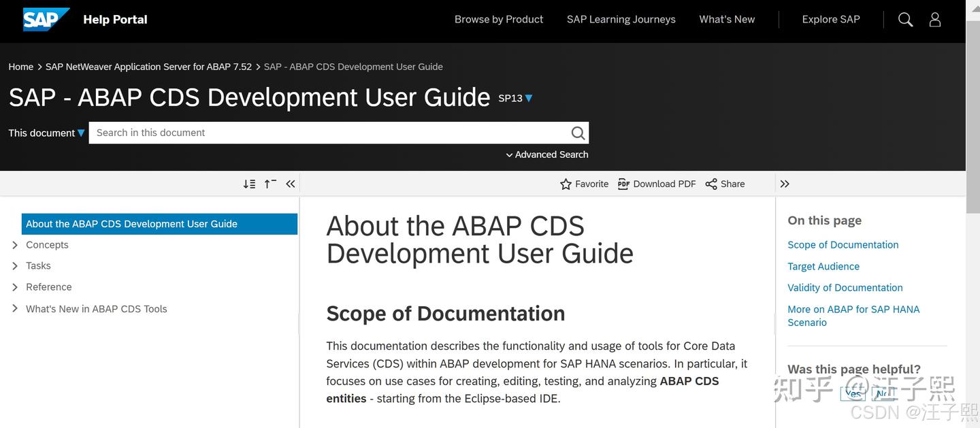
Task: Click the magnifier icon in the document search bar
Action: click(x=577, y=133)
